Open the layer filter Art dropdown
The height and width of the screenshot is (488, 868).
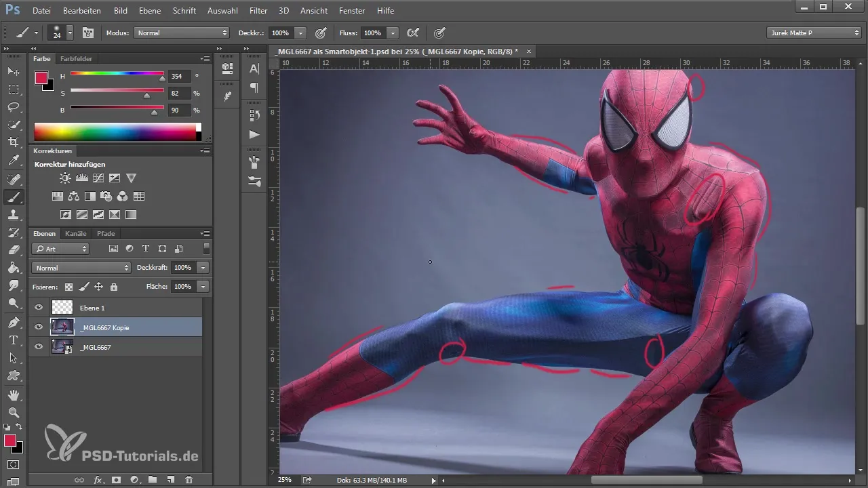click(60, 249)
